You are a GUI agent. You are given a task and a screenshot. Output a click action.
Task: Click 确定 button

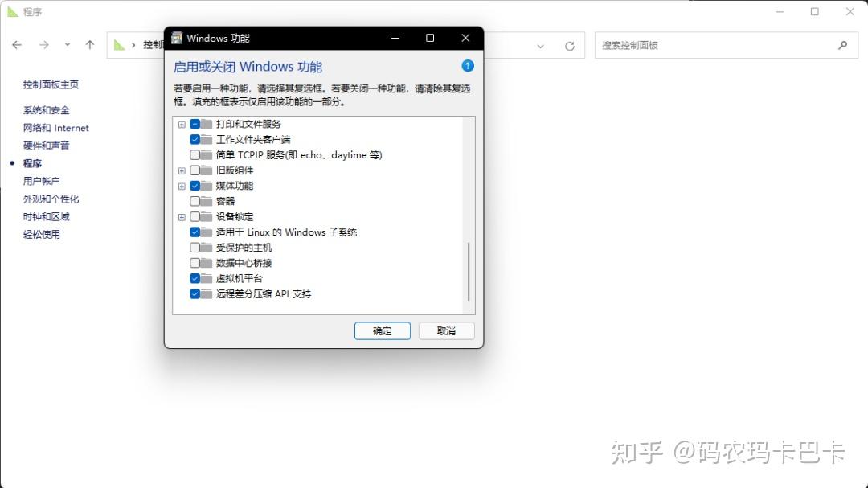383,330
